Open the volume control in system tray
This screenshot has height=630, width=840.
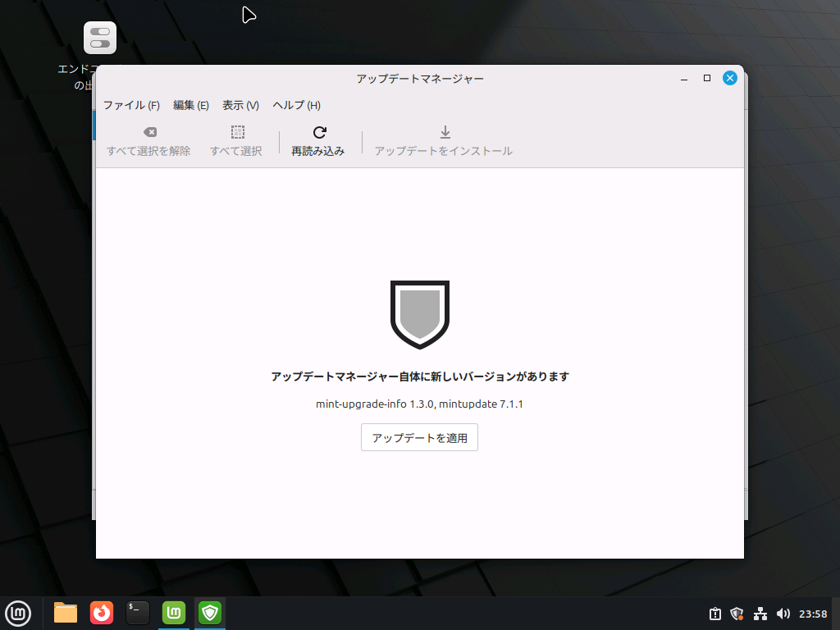(x=783, y=613)
